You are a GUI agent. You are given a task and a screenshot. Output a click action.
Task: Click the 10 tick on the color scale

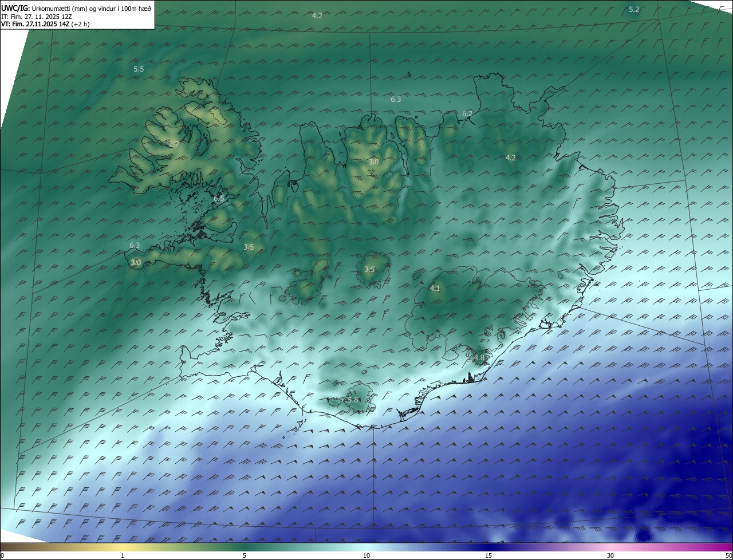point(366,555)
